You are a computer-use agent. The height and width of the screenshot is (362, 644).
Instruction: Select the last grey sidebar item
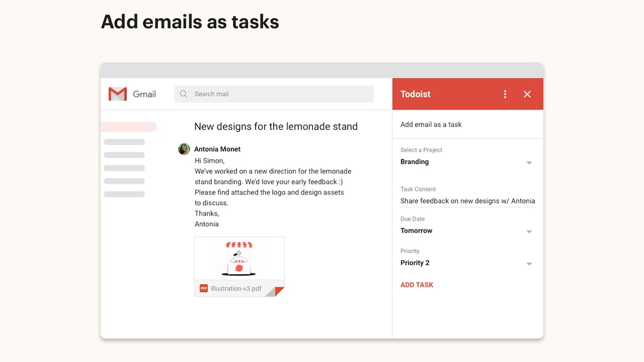124,194
